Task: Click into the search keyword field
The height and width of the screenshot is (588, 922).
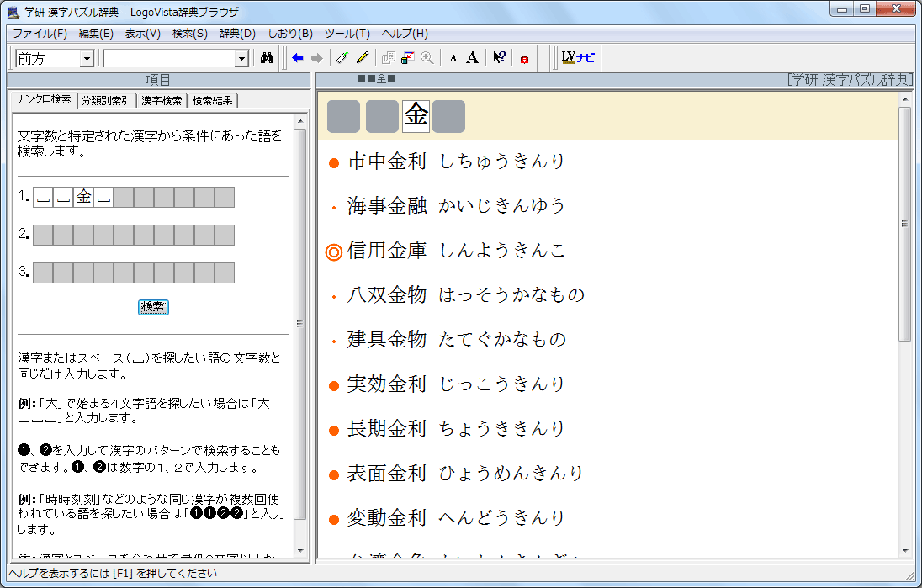Action: point(170,58)
